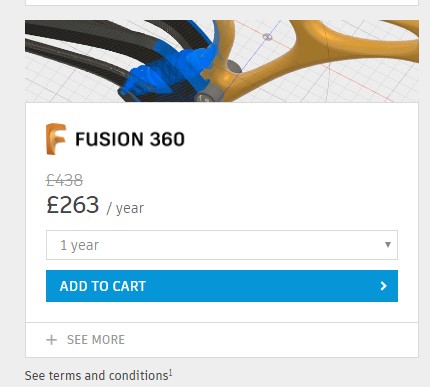Click the crossed-out £438 original price

(x=64, y=181)
